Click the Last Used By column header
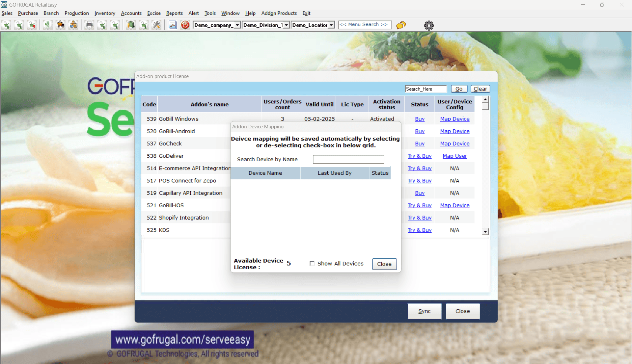 (x=335, y=173)
